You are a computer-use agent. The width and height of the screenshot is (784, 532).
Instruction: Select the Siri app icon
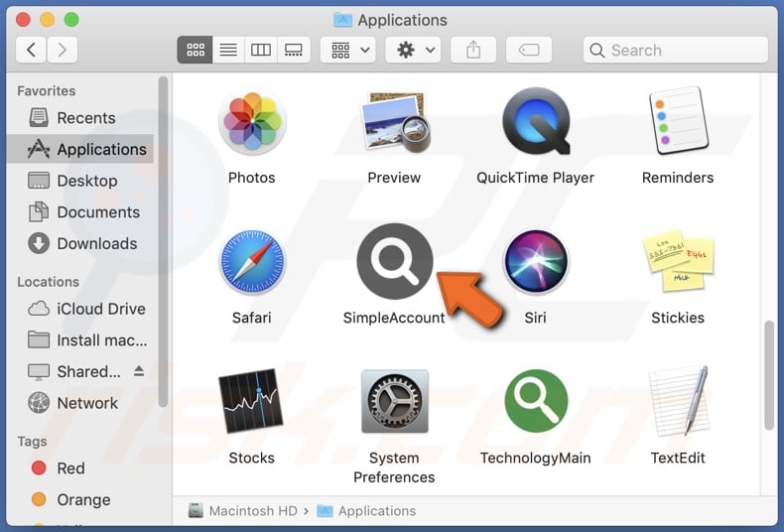536,261
